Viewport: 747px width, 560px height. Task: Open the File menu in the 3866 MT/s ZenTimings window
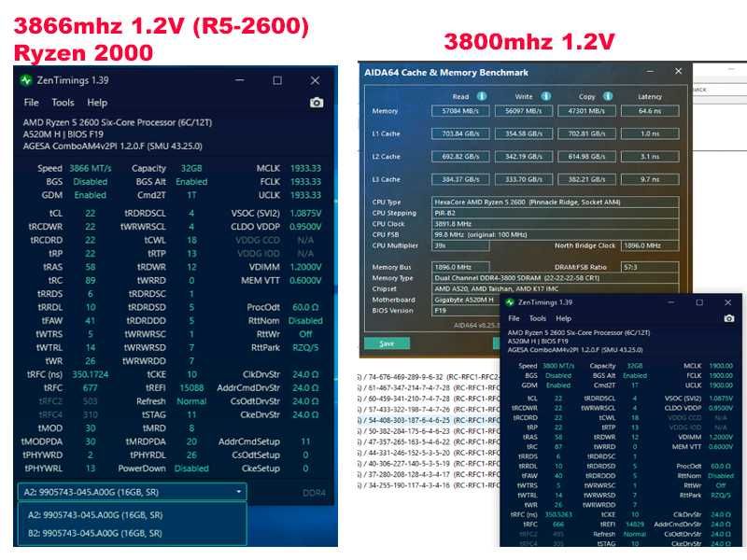[x=32, y=103]
